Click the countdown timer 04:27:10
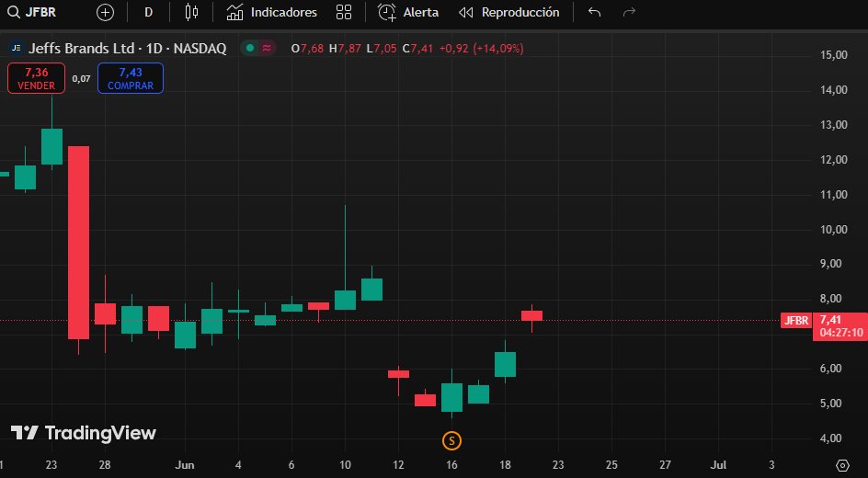This screenshot has width=868, height=478. [841, 333]
